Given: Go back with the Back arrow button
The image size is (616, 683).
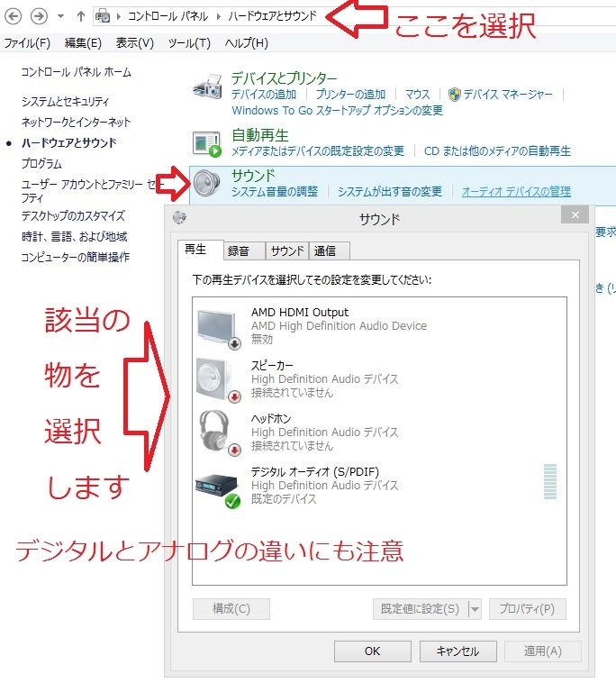Looking at the screenshot, I should [14, 16].
